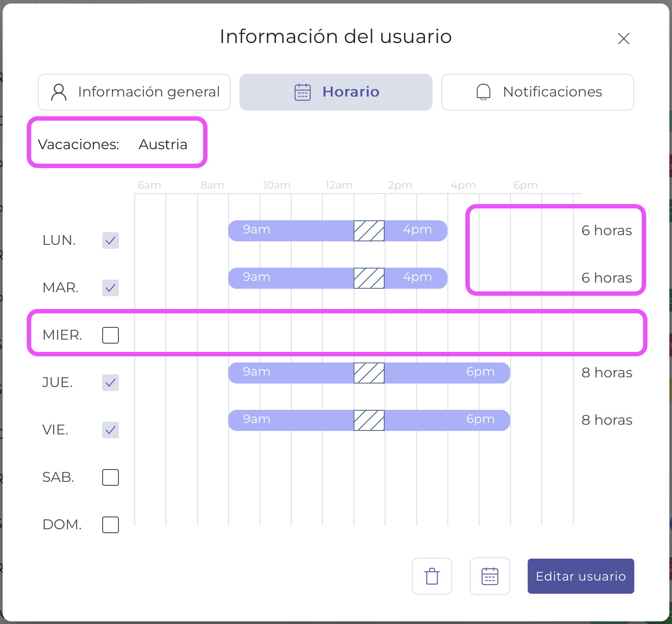Select the Horario tab

(x=336, y=92)
